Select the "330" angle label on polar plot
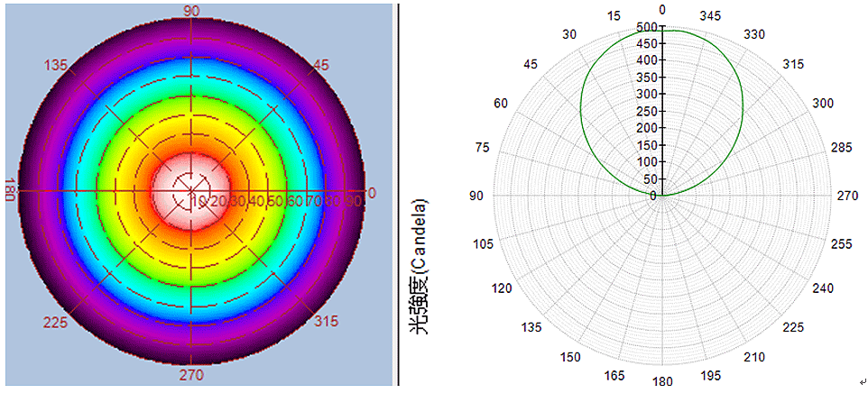Viewport: 868px width, 393px height. coord(754,34)
